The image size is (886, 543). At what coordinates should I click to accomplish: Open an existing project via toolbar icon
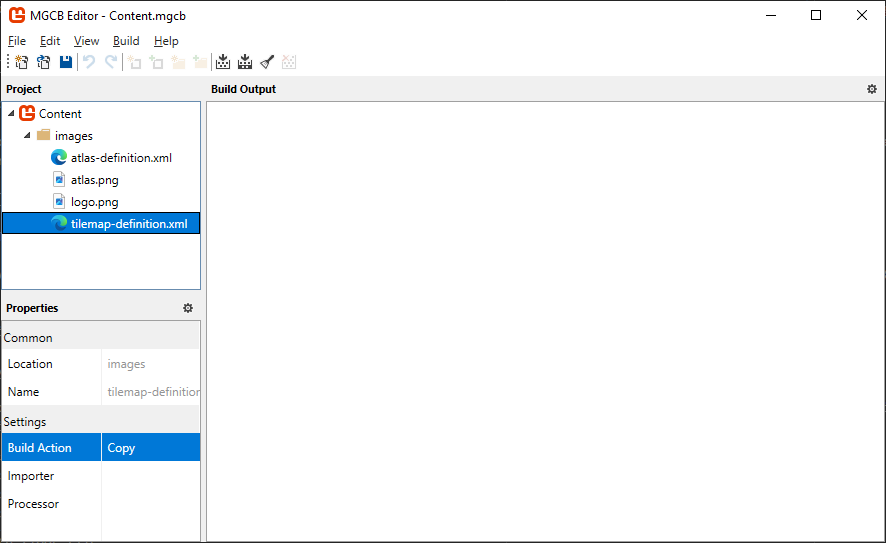pyautogui.click(x=44, y=62)
